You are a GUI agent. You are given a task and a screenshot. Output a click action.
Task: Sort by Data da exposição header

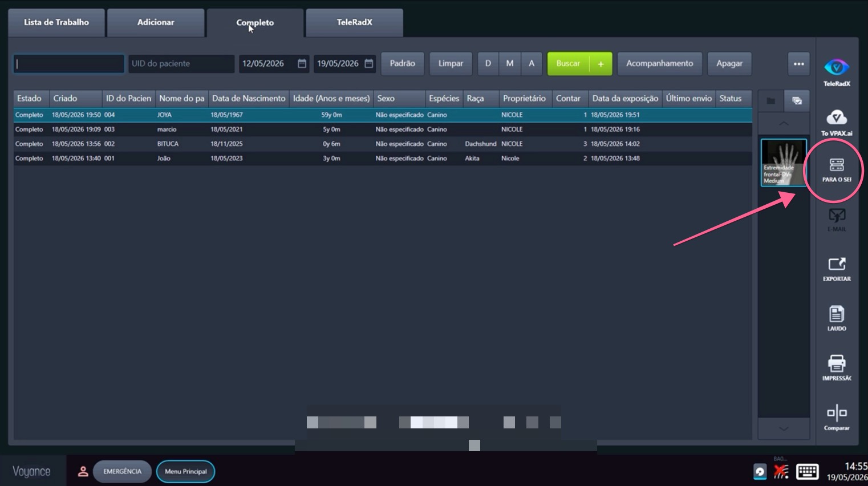click(x=625, y=99)
